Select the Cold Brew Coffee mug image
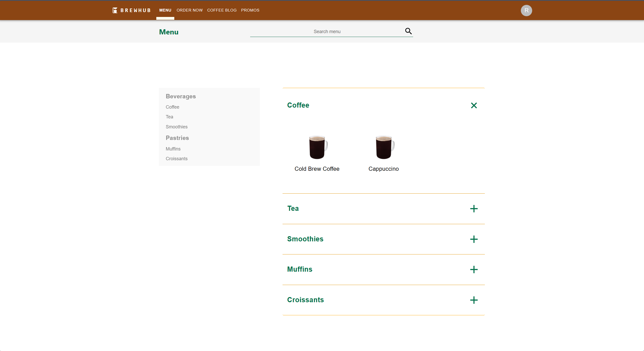The image size is (644, 351). click(318, 147)
